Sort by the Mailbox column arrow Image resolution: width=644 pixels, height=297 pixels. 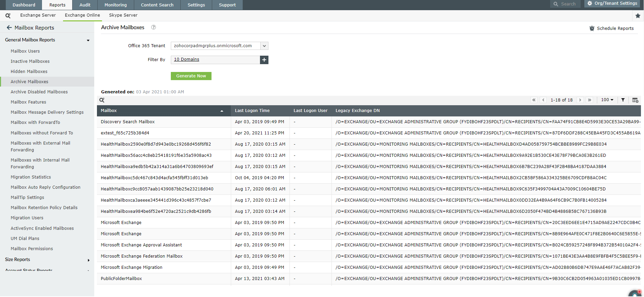222,111
